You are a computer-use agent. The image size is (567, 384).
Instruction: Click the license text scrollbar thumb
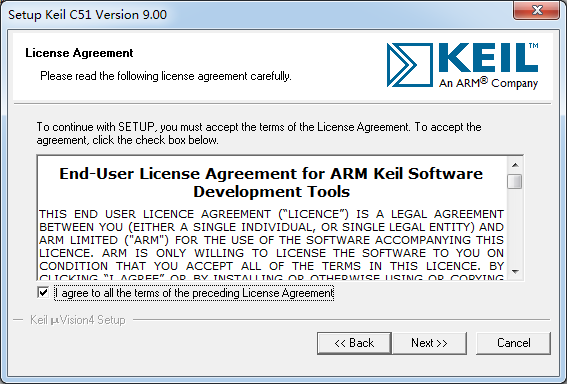pyautogui.click(x=515, y=182)
